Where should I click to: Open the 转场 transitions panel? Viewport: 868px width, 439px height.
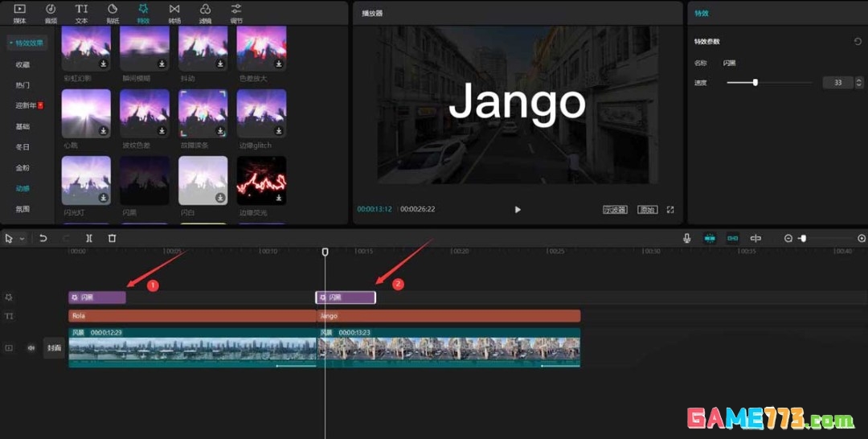click(x=174, y=13)
